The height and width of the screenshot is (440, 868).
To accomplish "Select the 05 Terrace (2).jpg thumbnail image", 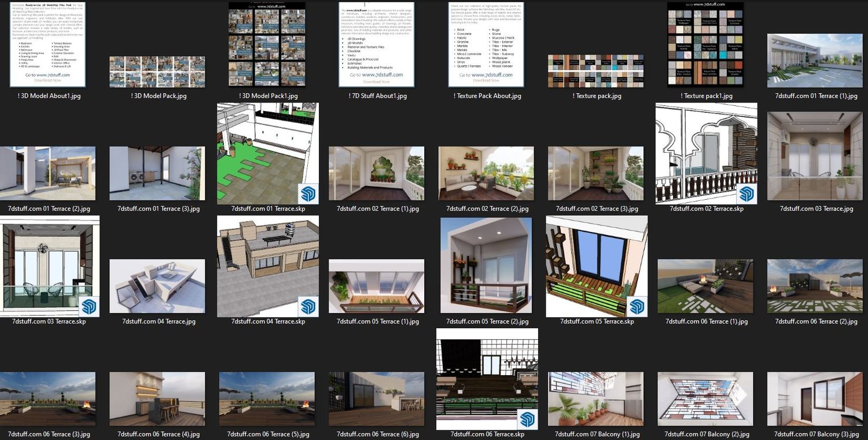I will click(486, 266).
